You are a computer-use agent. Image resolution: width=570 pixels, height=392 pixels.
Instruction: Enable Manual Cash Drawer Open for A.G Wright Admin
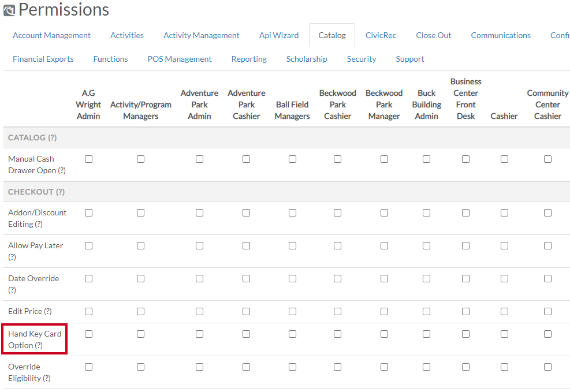pyautogui.click(x=88, y=159)
